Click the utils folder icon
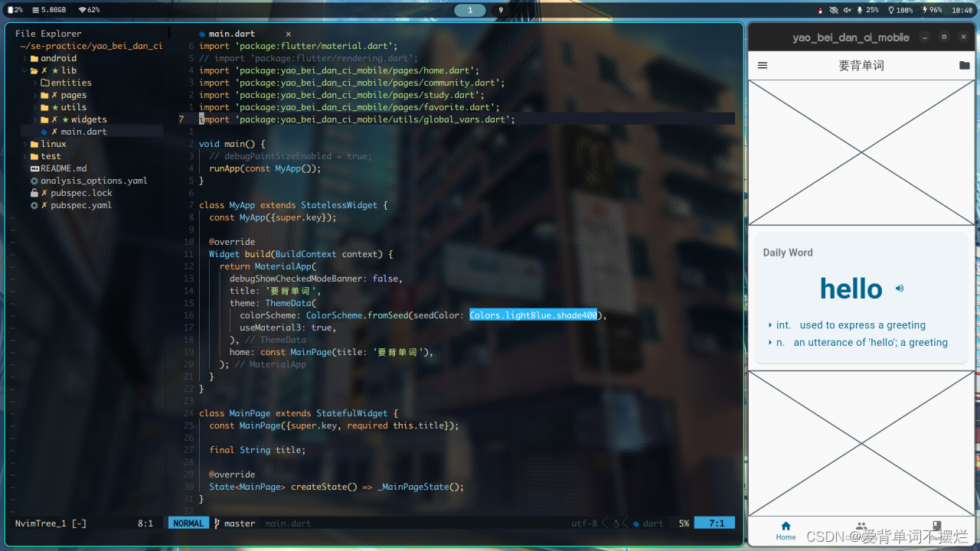Viewport: 980px width, 551px height. [44, 107]
